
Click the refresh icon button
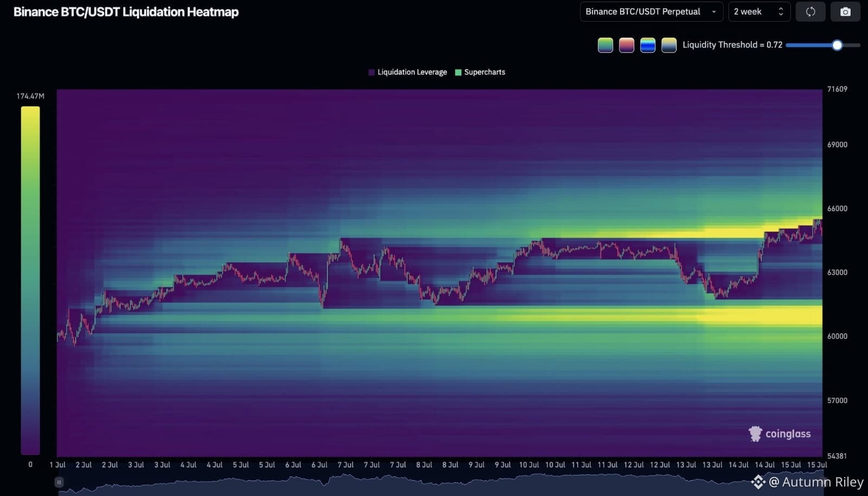[810, 12]
